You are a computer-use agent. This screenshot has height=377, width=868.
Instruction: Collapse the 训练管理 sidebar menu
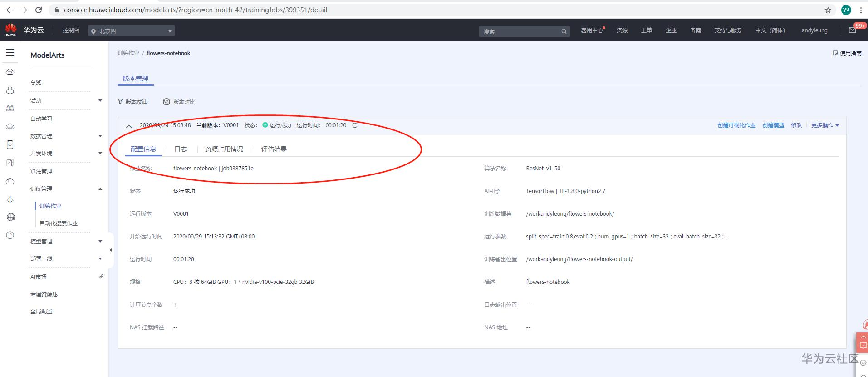coord(100,188)
